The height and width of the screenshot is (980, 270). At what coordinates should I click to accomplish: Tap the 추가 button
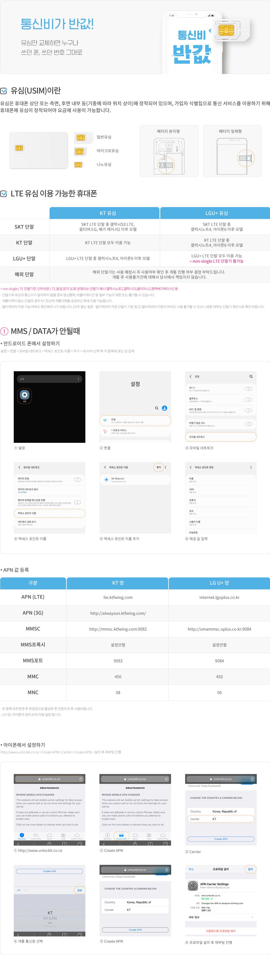(x=159, y=467)
